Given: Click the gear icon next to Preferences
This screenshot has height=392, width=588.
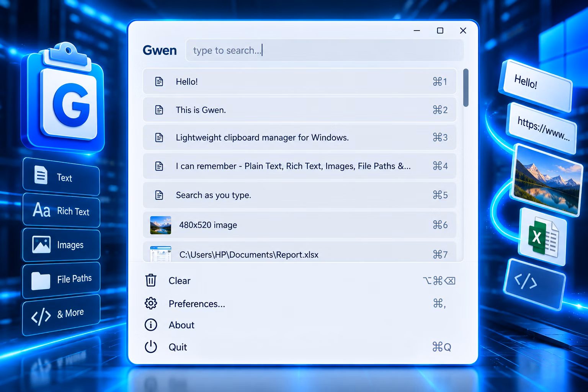Looking at the screenshot, I should coord(151,303).
